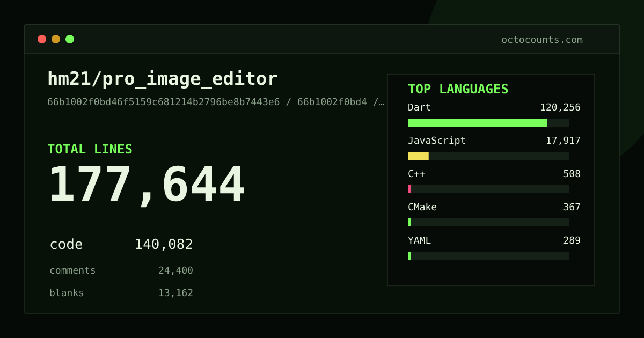Click the Dart line count 120,256
This screenshot has width=644, height=338.
pyautogui.click(x=560, y=107)
